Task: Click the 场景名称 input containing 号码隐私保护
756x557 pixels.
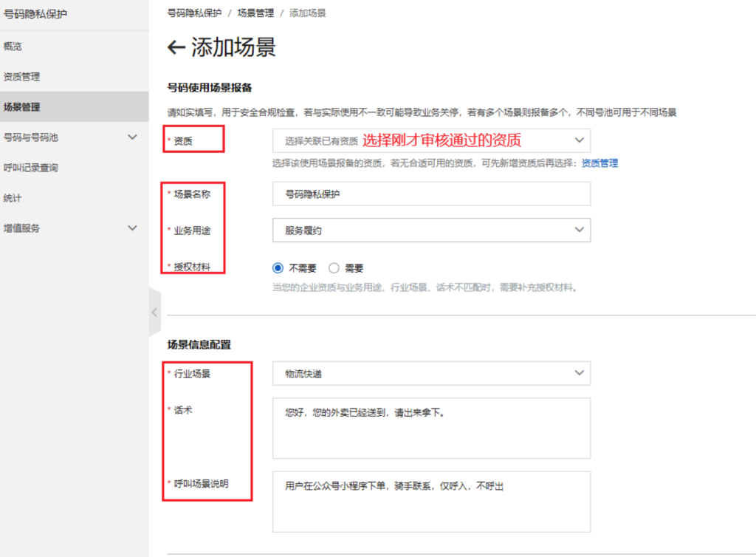Action: pyautogui.click(x=431, y=194)
